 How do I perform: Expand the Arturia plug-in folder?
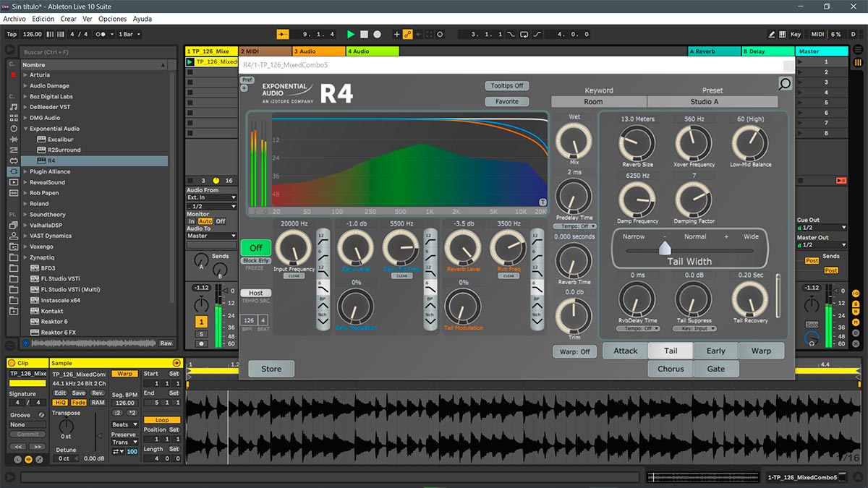point(26,75)
